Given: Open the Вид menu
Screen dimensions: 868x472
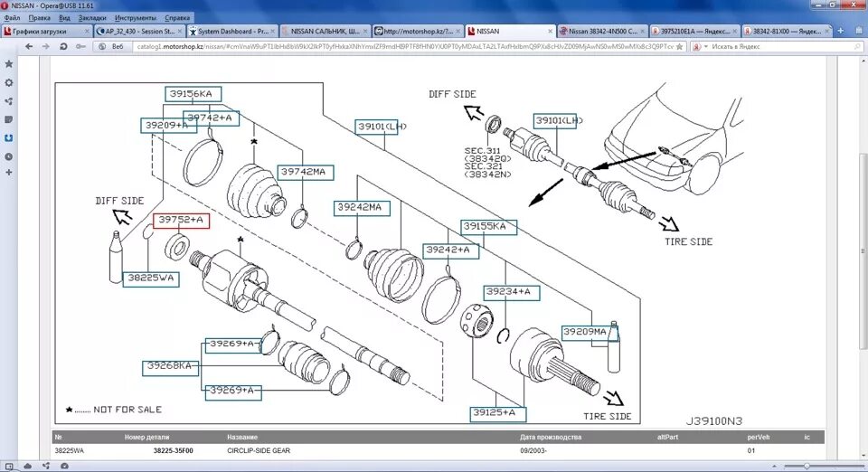Looking at the screenshot, I should point(64,18).
